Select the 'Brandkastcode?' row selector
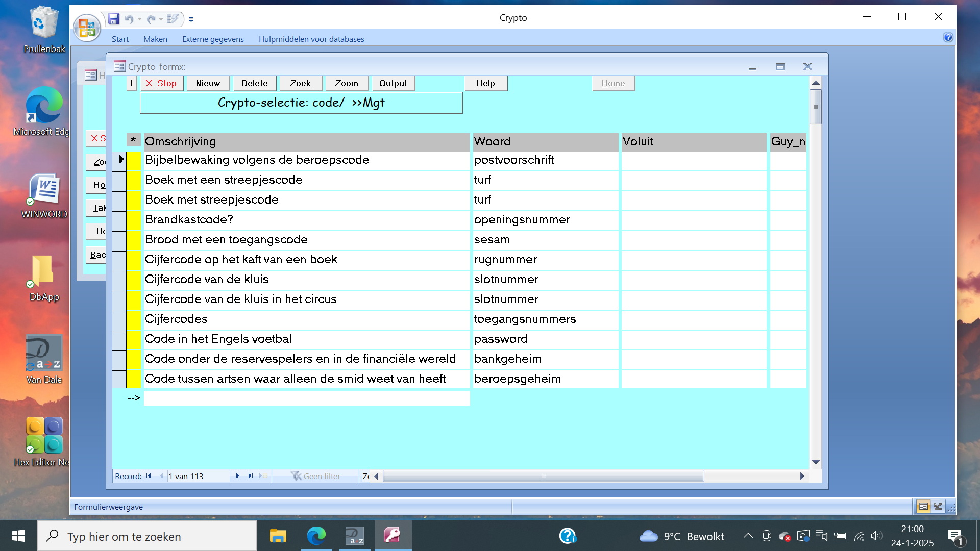The width and height of the screenshot is (980, 551). 119,220
